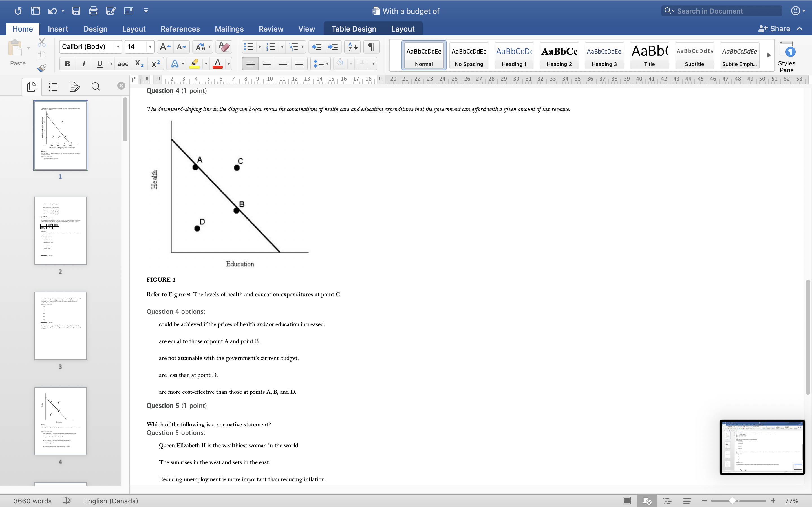Open the font size dropdown arrow
The width and height of the screenshot is (812, 507).
[x=150, y=46]
